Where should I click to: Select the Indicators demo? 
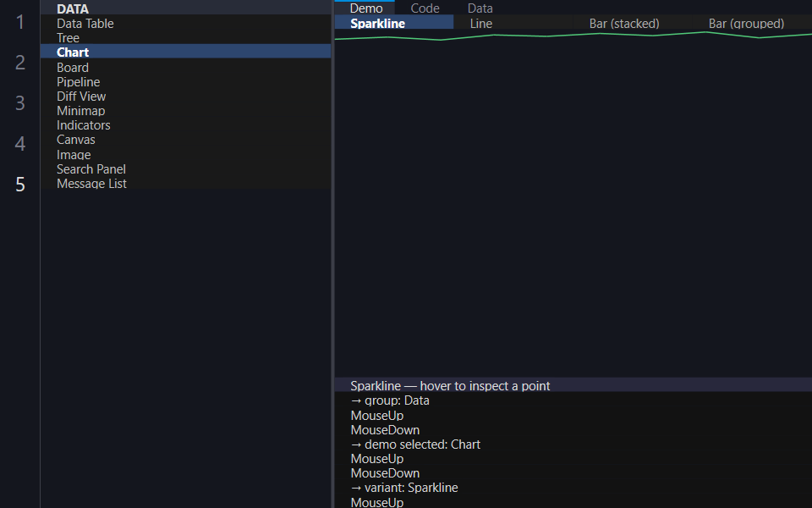[185, 125]
